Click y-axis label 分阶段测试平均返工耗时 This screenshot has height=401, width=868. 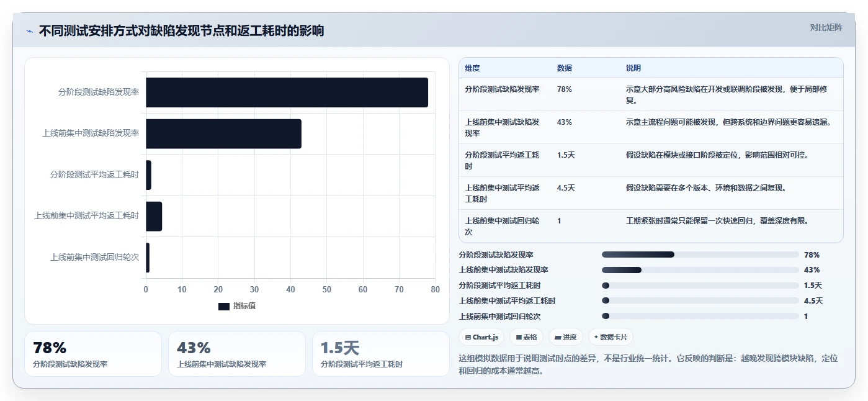pos(94,175)
